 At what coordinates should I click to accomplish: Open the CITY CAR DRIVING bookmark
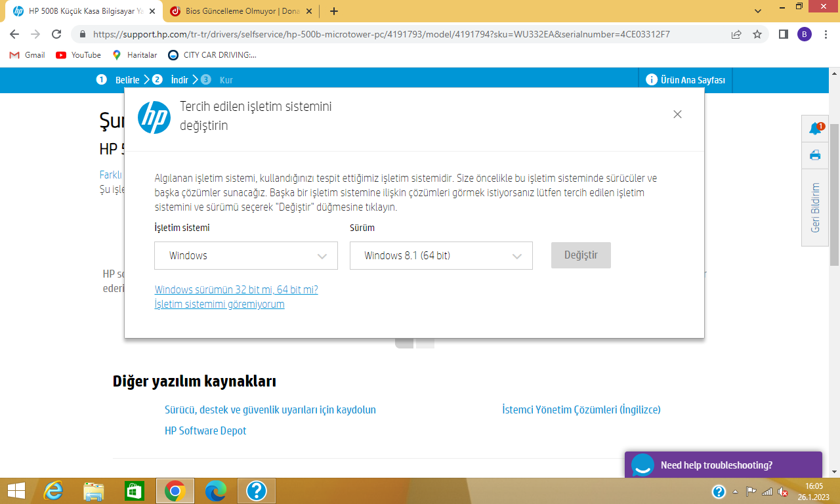(x=212, y=55)
